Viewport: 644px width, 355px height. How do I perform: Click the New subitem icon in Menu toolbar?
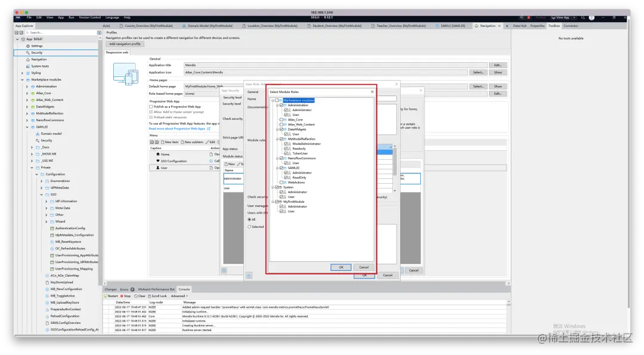(x=182, y=142)
